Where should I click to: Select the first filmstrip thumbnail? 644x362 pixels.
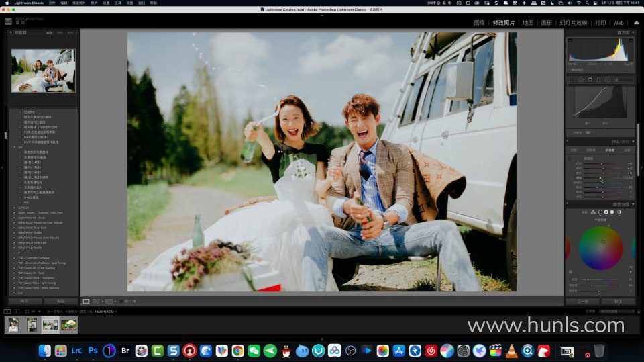tap(13, 325)
